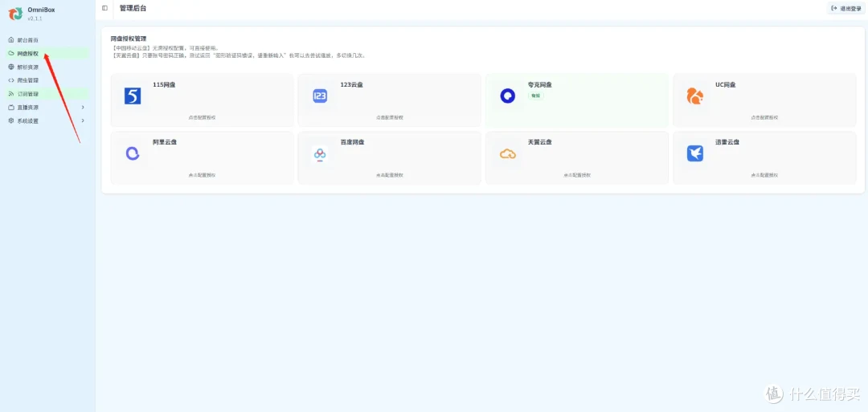Expand the 直播资源 chevron

pyautogui.click(x=83, y=108)
